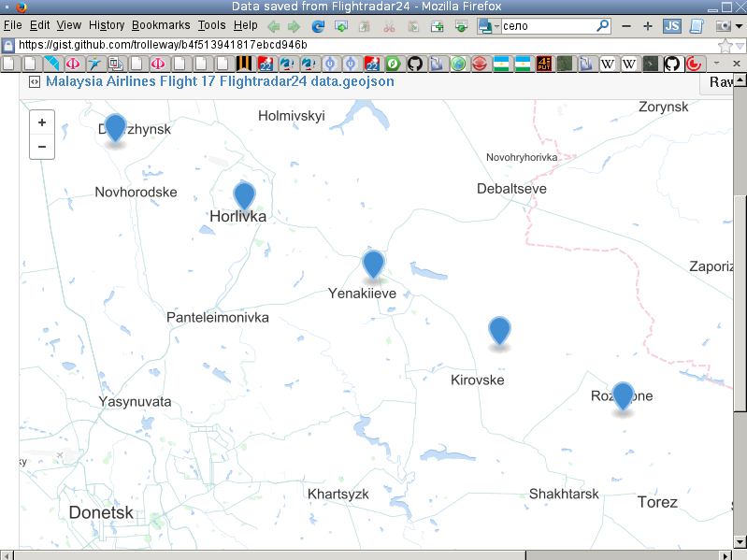
Task: Select the map marker north of Kirovske
Action: (499, 330)
